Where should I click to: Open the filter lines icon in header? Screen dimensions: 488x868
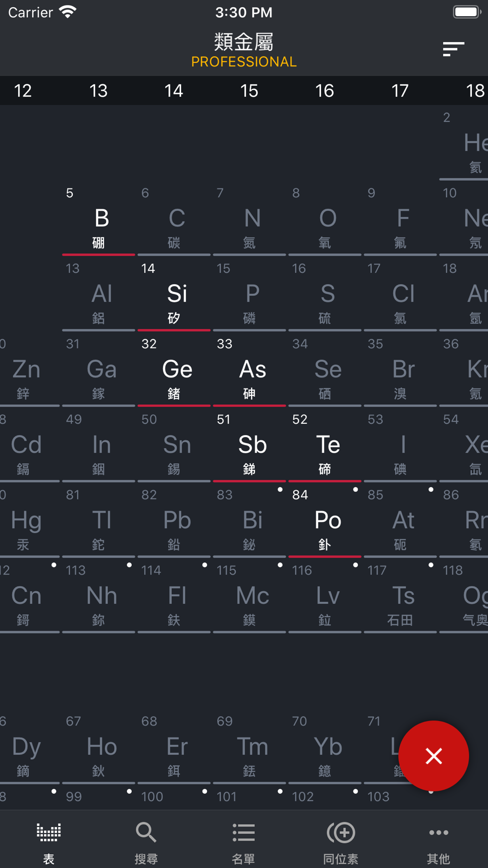pos(453,49)
